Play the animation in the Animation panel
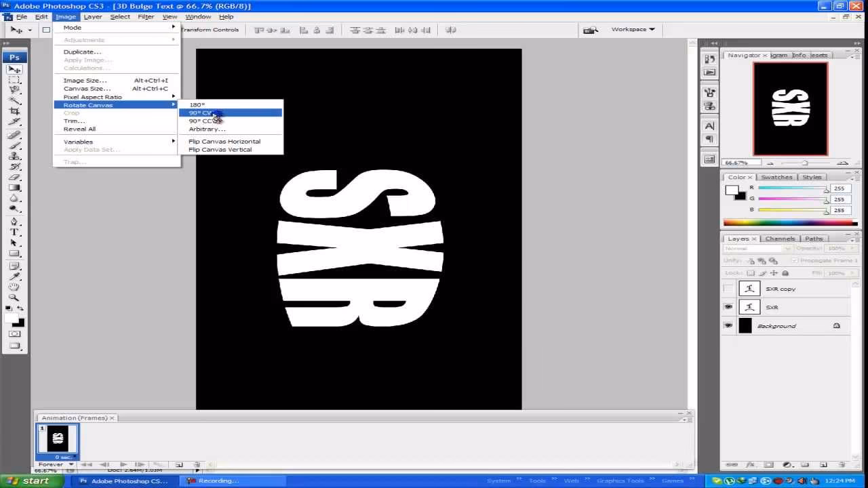The height and width of the screenshot is (488, 868). pos(124,464)
